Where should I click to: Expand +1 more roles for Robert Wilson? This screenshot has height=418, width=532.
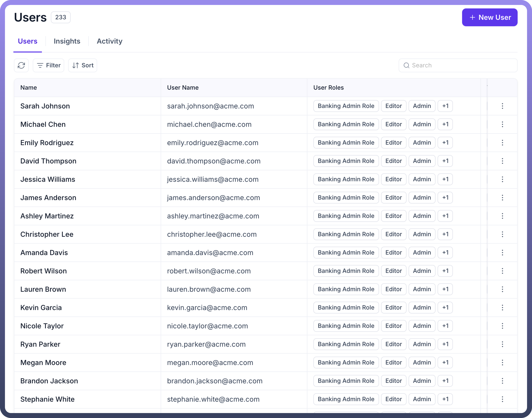(x=445, y=271)
